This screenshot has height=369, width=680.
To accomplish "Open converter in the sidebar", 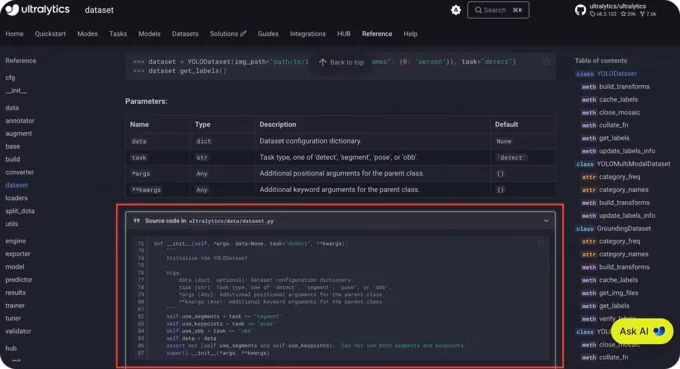I will point(20,172).
